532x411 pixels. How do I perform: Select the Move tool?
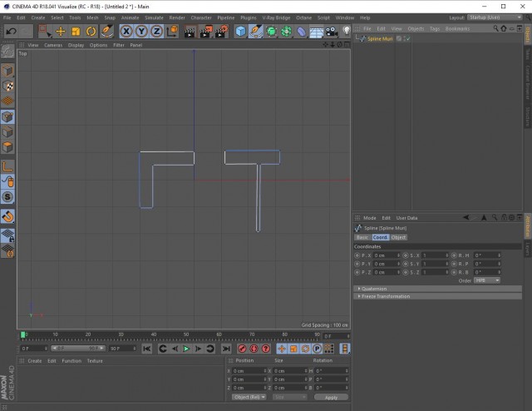tap(61, 32)
